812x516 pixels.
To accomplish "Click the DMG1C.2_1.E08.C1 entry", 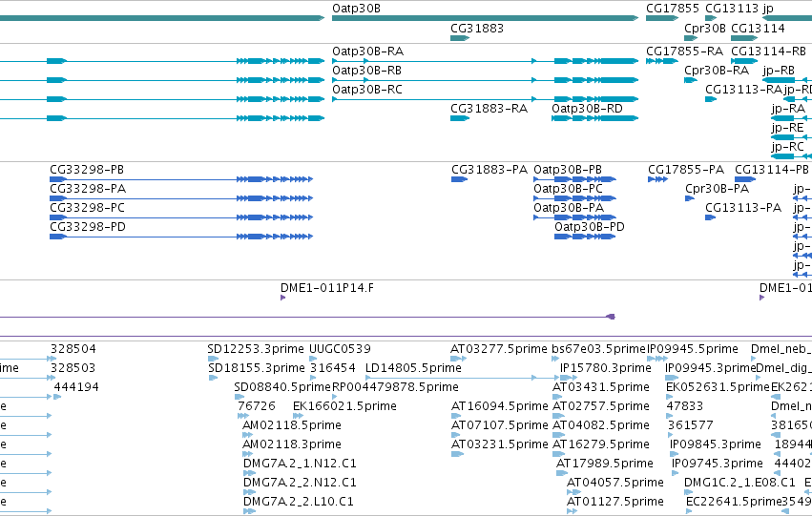I will pyautogui.click(x=739, y=483).
